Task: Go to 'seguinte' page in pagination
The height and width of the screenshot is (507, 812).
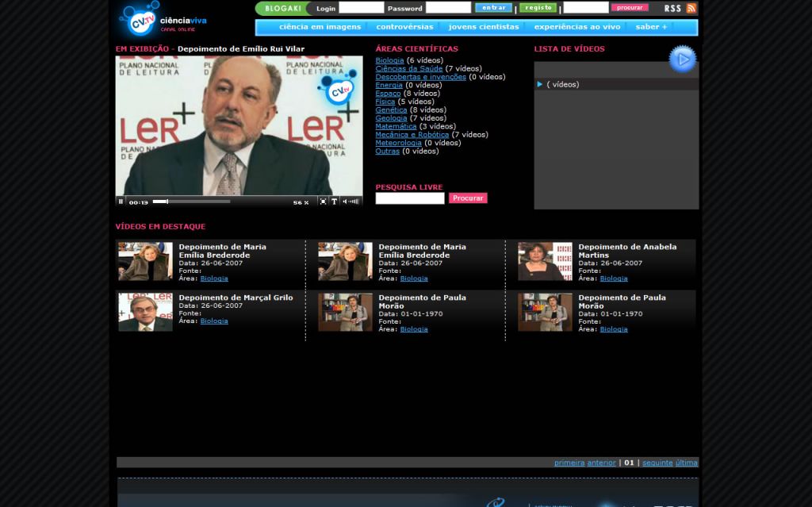Action: [657, 463]
